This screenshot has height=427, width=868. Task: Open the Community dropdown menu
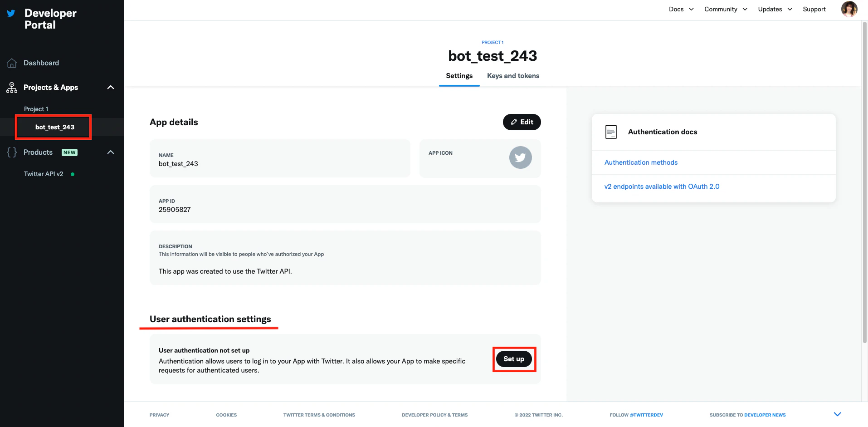point(726,9)
